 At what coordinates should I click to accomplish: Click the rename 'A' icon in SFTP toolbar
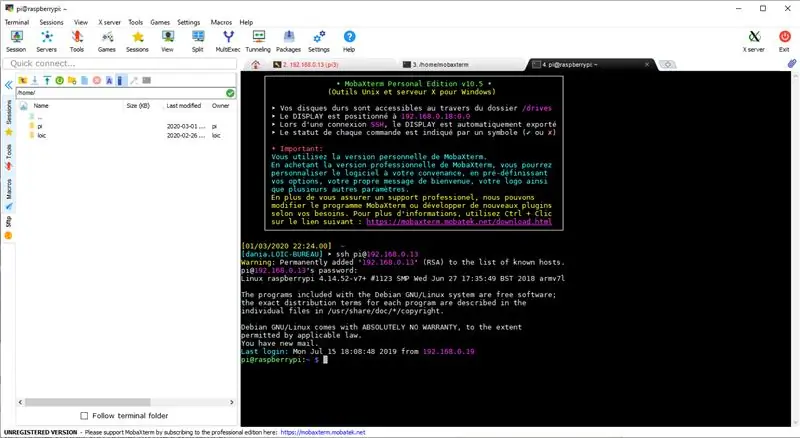click(109, 80)
